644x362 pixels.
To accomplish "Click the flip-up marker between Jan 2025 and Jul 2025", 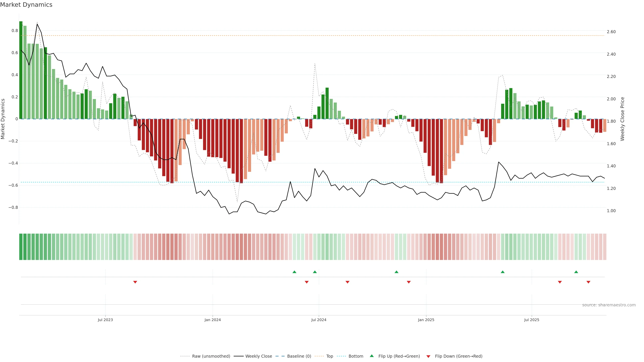I will point(502,272).
